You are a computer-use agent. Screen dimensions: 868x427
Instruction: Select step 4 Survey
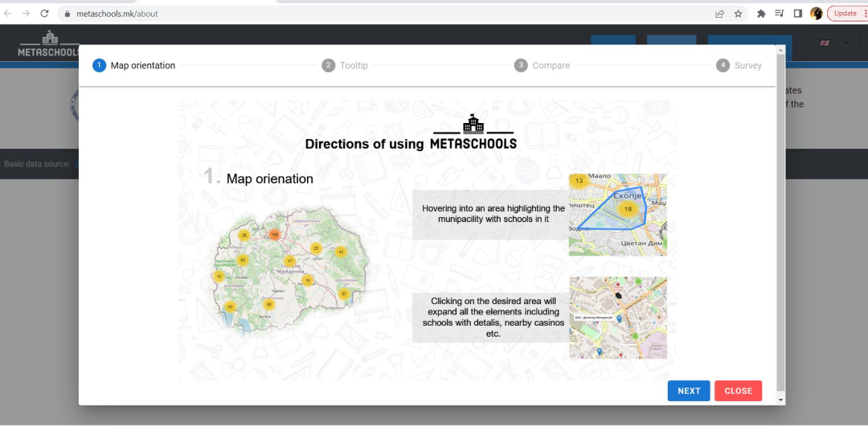pyautogui.click(x=739, y=65)
